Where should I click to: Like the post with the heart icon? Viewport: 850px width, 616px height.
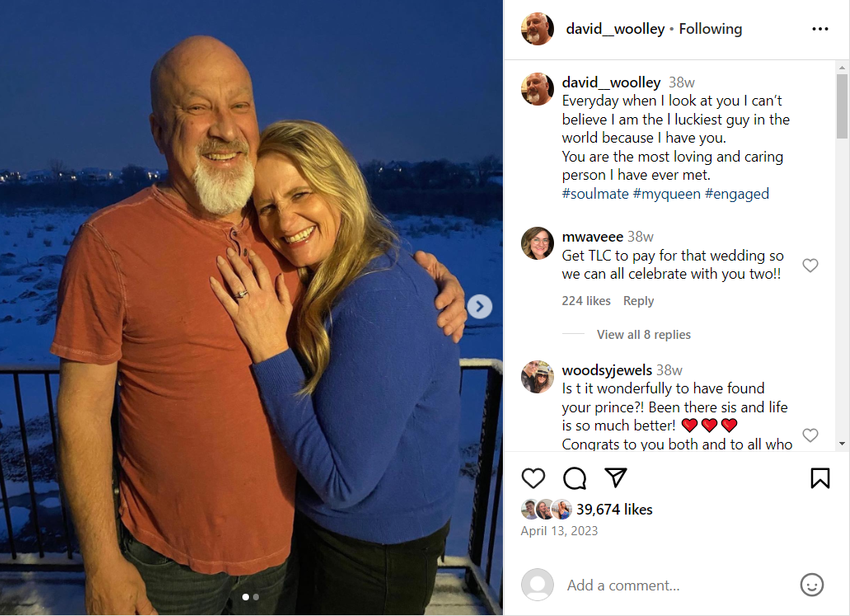click(x=533, y=478)
